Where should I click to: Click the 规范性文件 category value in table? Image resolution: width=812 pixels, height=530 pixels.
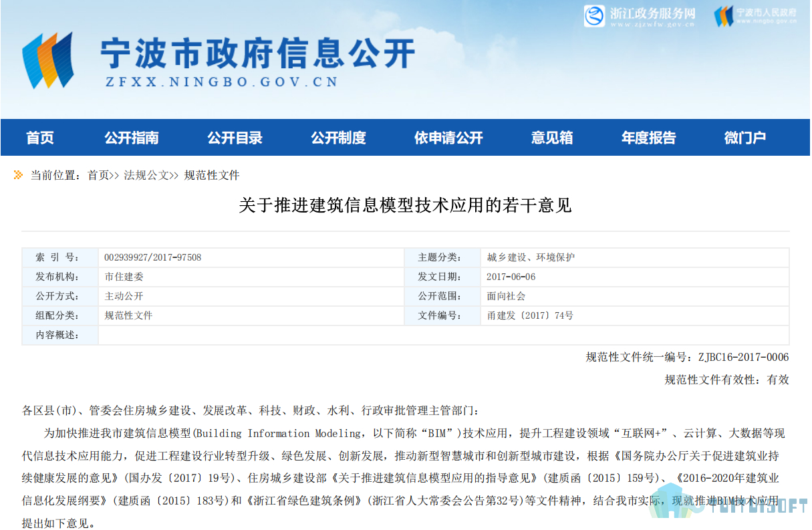pos(128,315)
